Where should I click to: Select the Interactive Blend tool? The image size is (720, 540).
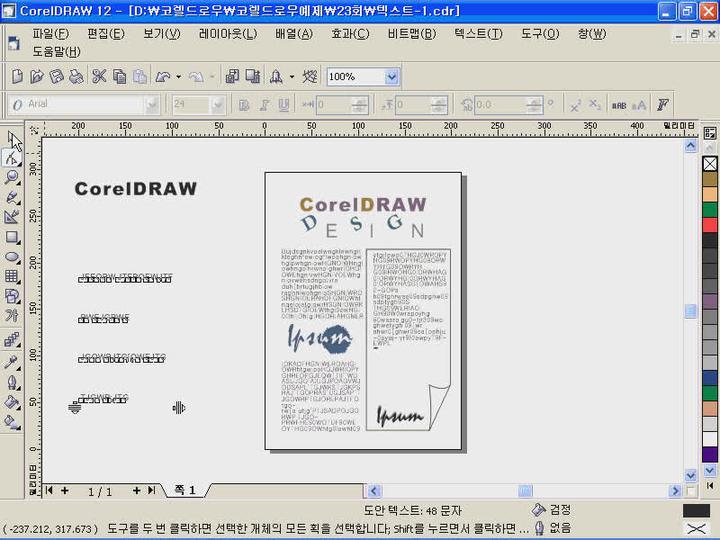tap(12, 340)
